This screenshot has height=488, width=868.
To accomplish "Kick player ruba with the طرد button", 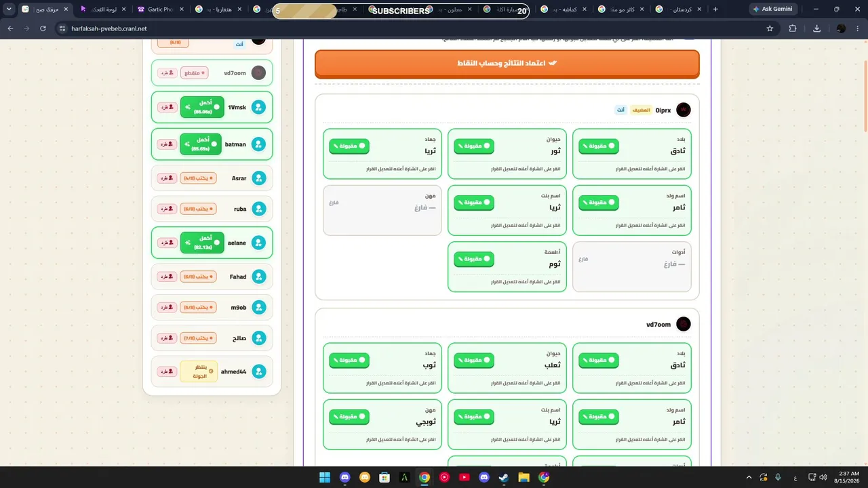I will [166, 209].
